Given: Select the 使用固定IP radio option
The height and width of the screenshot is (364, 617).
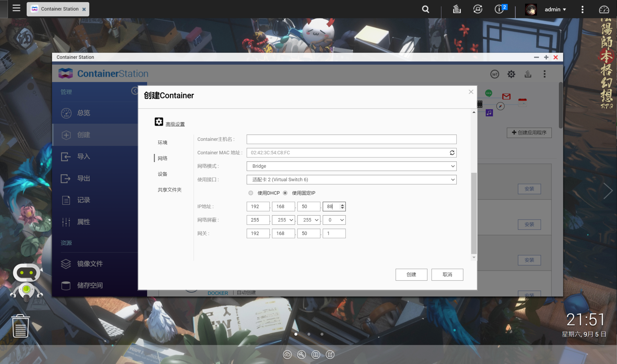Looking at the screenshot, I should (285, 193).
